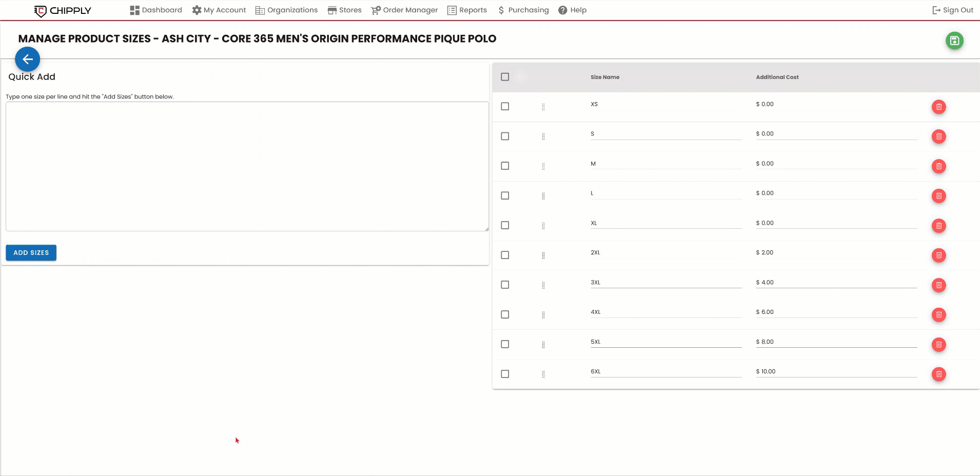
Task: Edit the size name field for L
Action: tap(665, 193)
